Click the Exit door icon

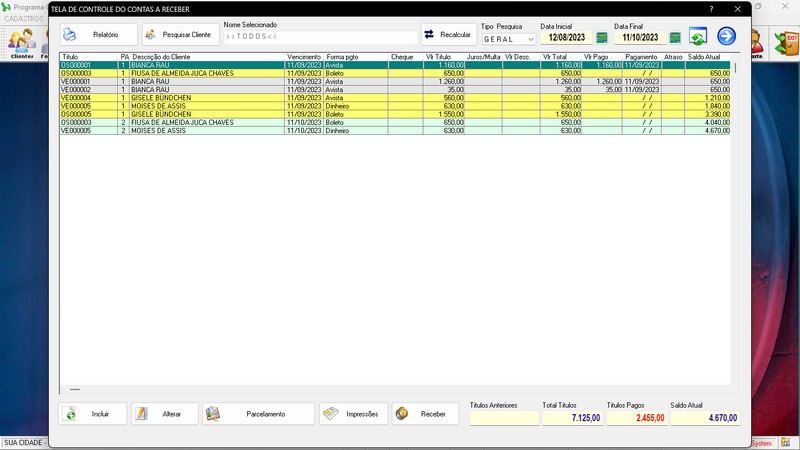pos(787,41)
